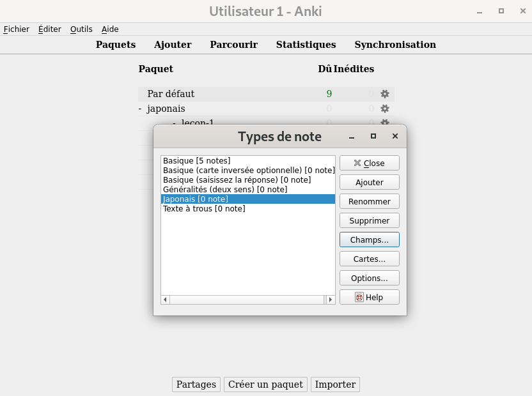
Task: Maximize the Types de note dialog
Action: [373, 136]
